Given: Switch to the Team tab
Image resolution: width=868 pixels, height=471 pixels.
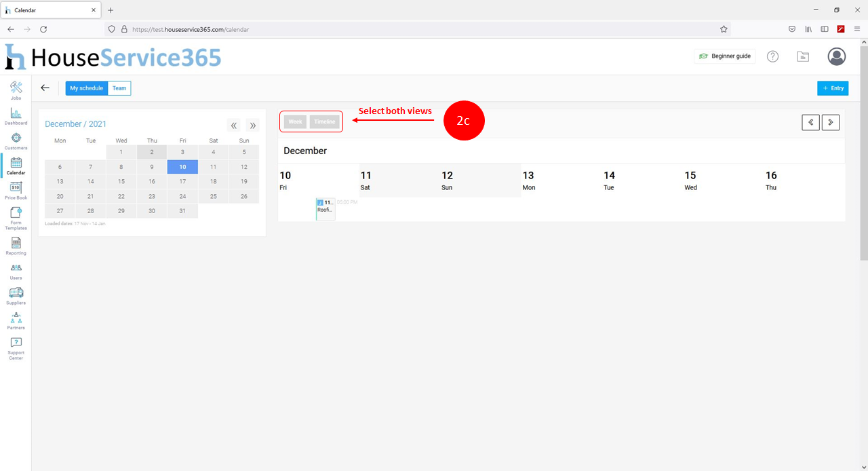Looking at the screenshot, I should (119, 88).
